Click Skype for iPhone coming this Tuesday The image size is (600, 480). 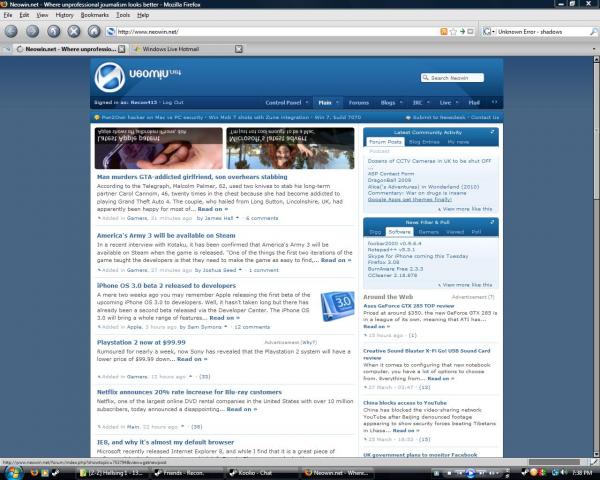click(418, 256)
